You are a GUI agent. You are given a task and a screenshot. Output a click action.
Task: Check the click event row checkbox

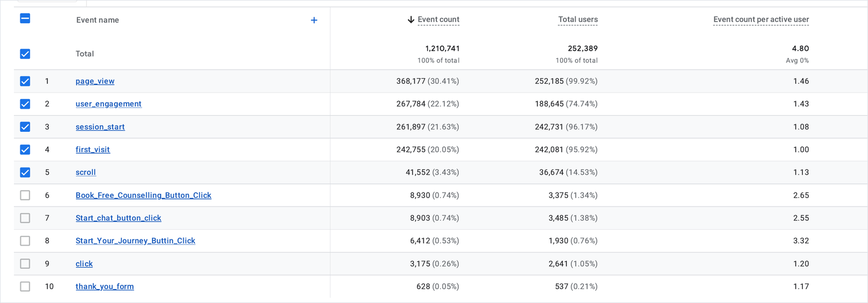(x=25, y=264)
